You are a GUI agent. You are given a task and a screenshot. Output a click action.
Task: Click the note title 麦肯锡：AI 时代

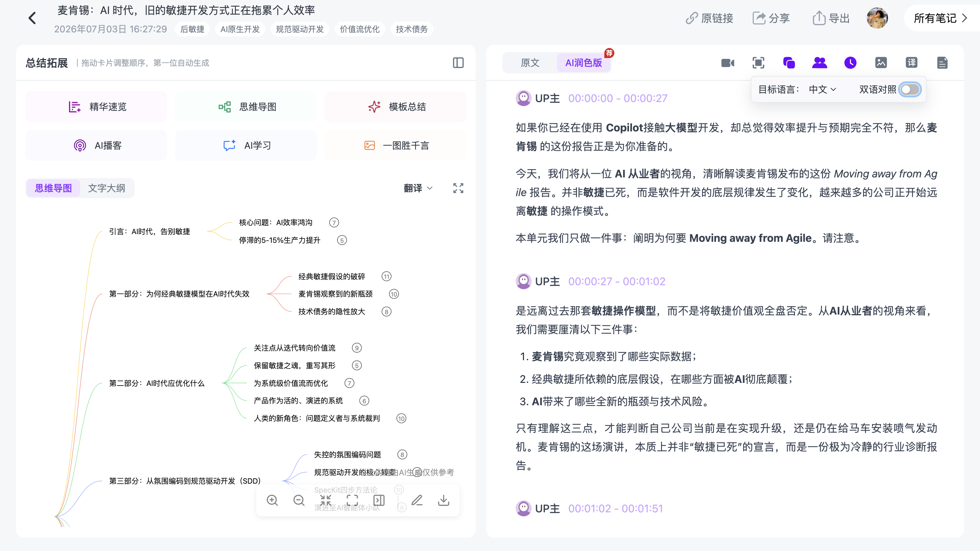(186, 10)
